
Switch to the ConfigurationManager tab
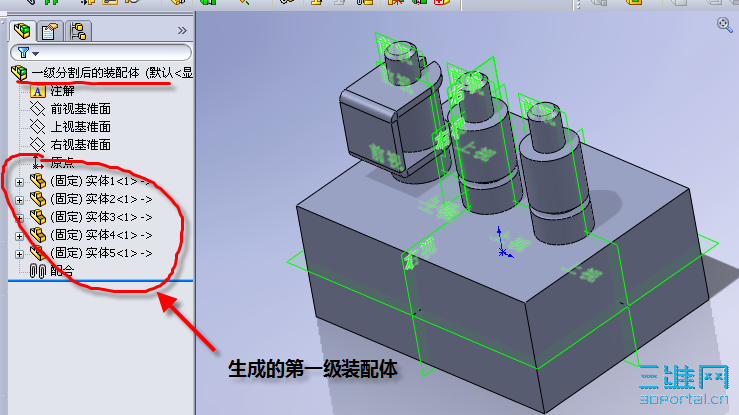pyautogui.click(x=78, y=31)
